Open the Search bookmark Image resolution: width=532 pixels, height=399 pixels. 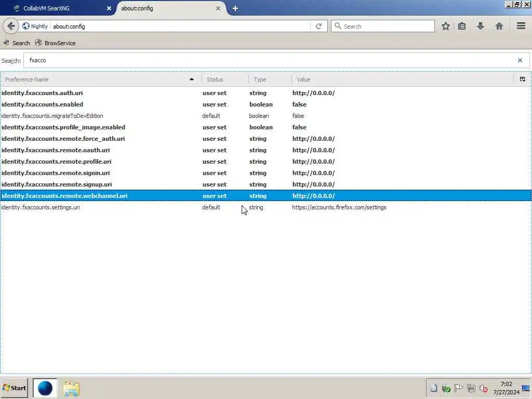click(x=17, y=43)
